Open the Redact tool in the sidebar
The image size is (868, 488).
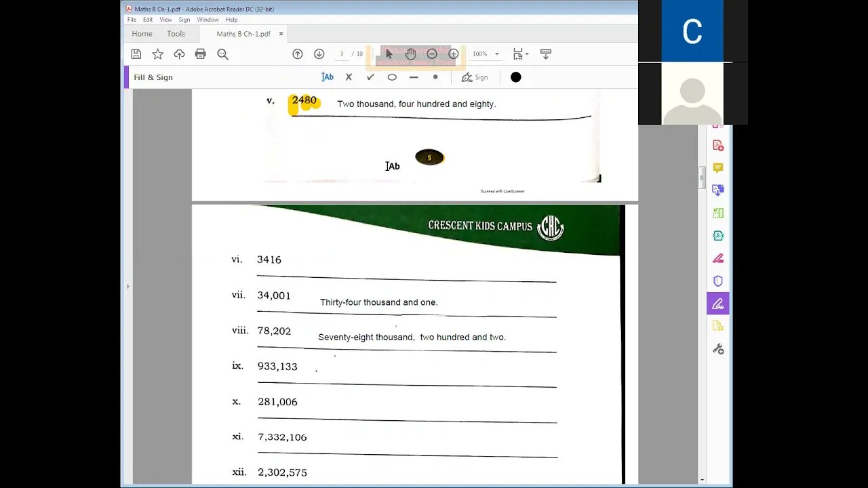coord(718,258)
